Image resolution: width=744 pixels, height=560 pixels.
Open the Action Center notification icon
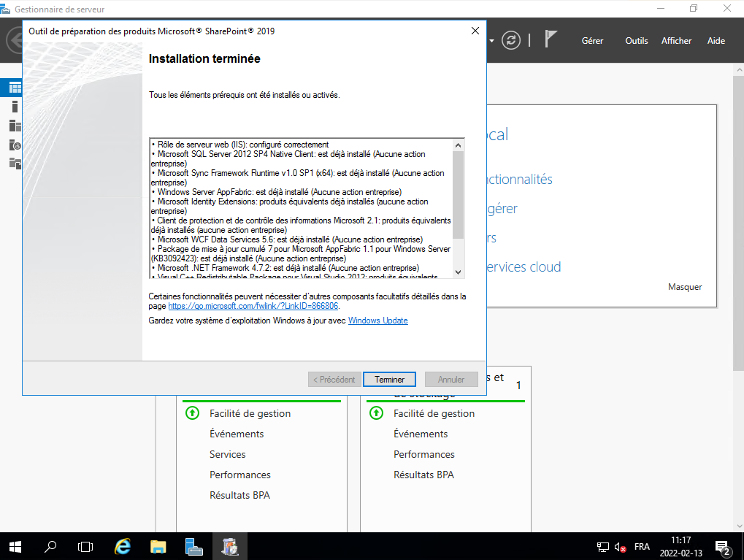pyautogui.click(x=723, y=547)
